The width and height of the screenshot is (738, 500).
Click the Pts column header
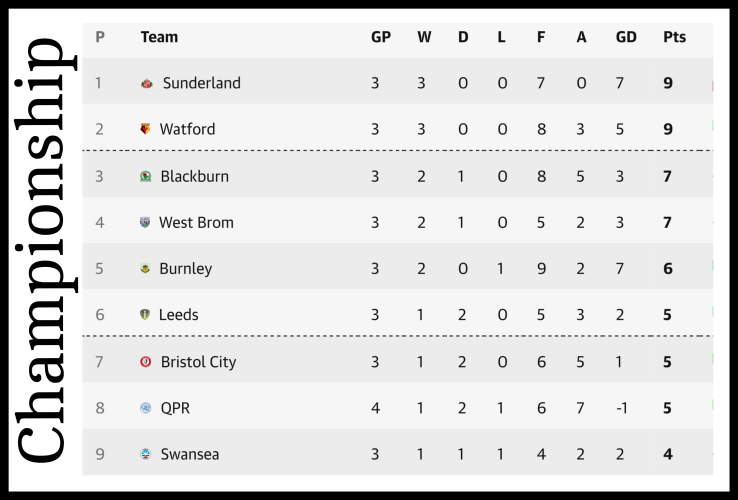tap(674, 37)
